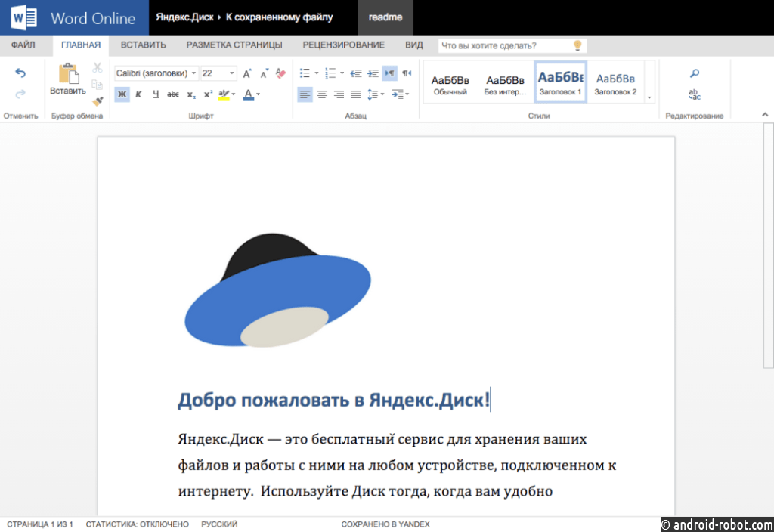
Task: Toggle strikethrough abc formatting
Action: [x=173, y=94]
